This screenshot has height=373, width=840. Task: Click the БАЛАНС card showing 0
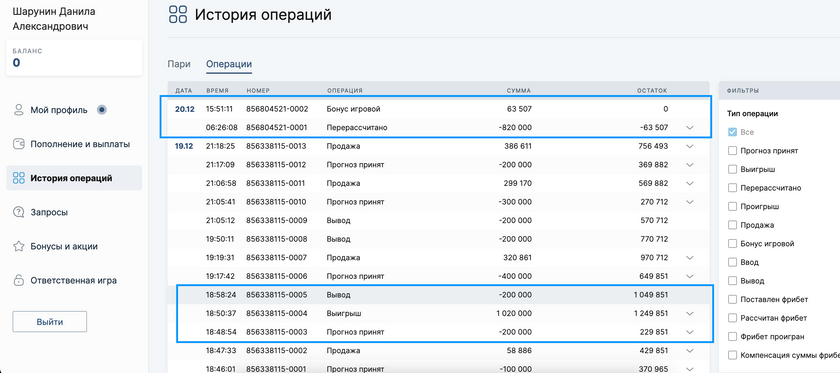point(74,58)
